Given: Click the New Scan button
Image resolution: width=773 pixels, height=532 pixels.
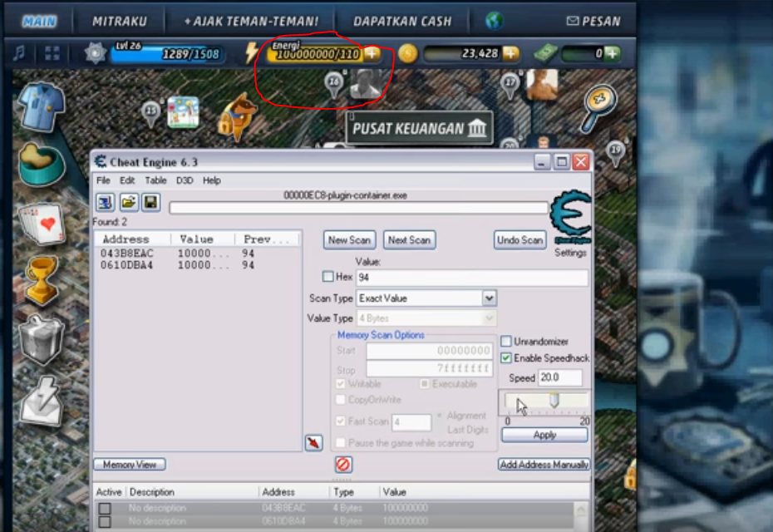Looking at the screenshot, I should tap(350, 240).
